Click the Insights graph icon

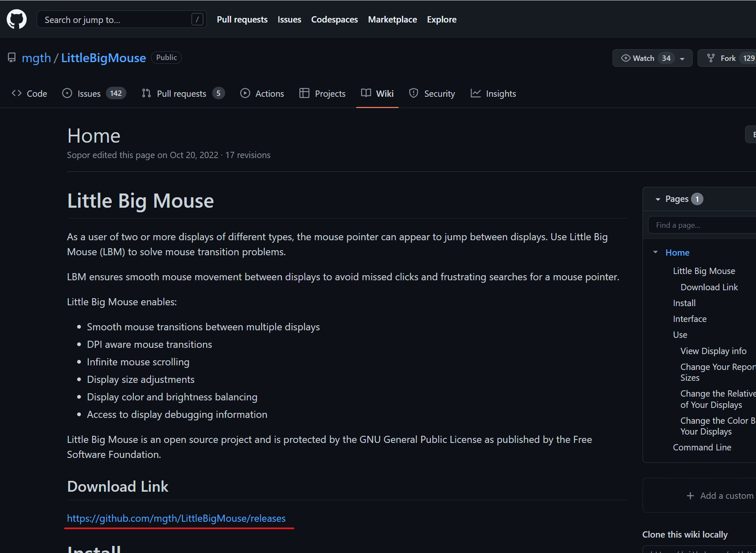tap(476, 93)
